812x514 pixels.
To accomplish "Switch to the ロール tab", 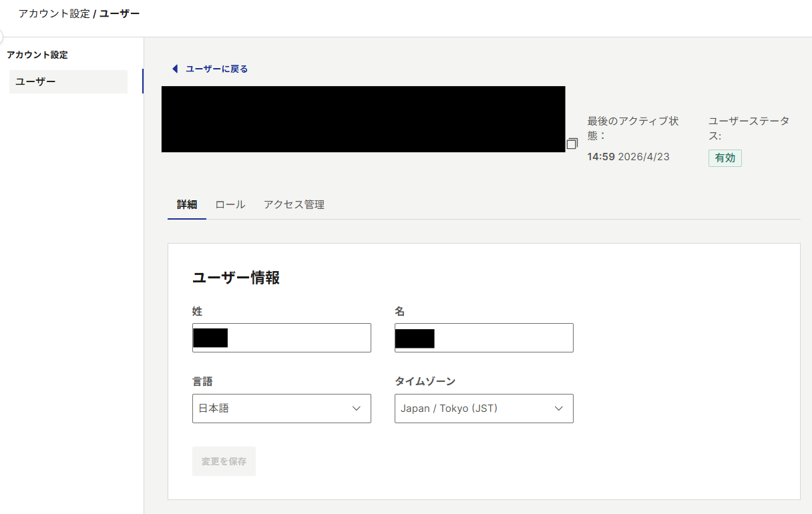I will tap(230, 205).
